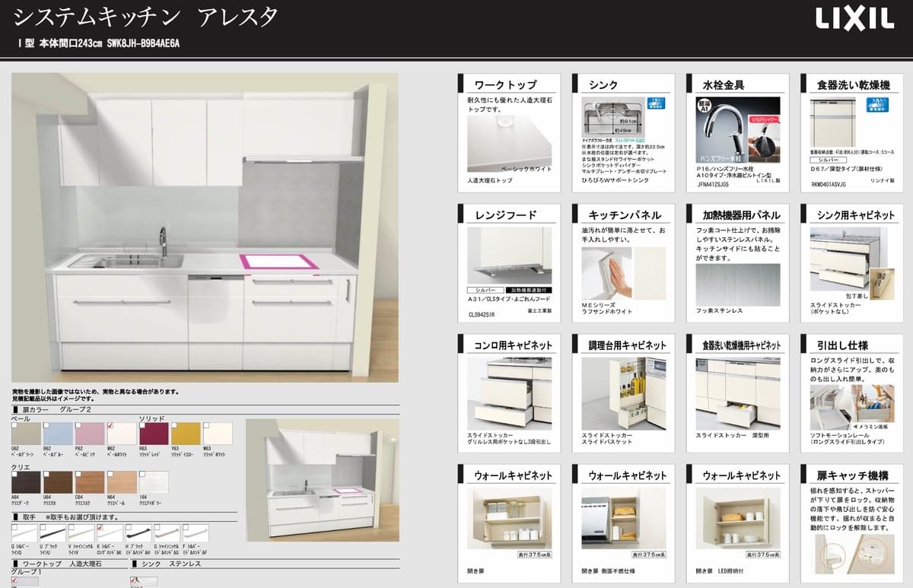
Task: Click the 引出し仕様 card heading
Action: point(842,345)
